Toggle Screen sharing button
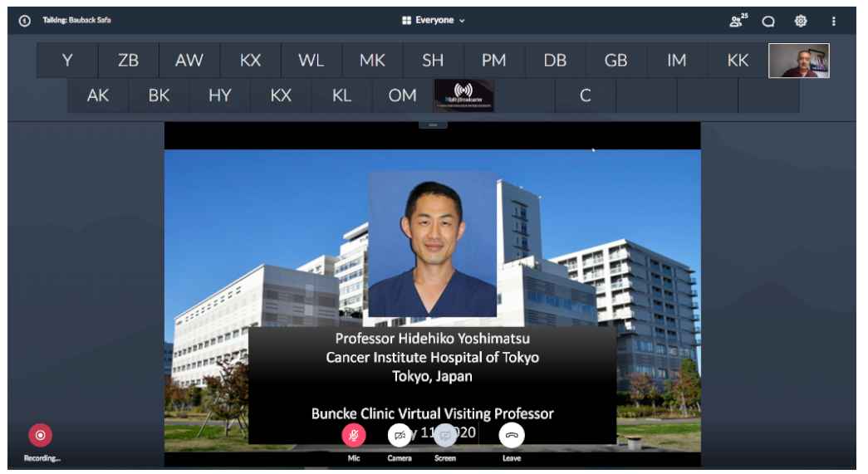Viewport: 868px width, 474px height. tap(445, 435)
